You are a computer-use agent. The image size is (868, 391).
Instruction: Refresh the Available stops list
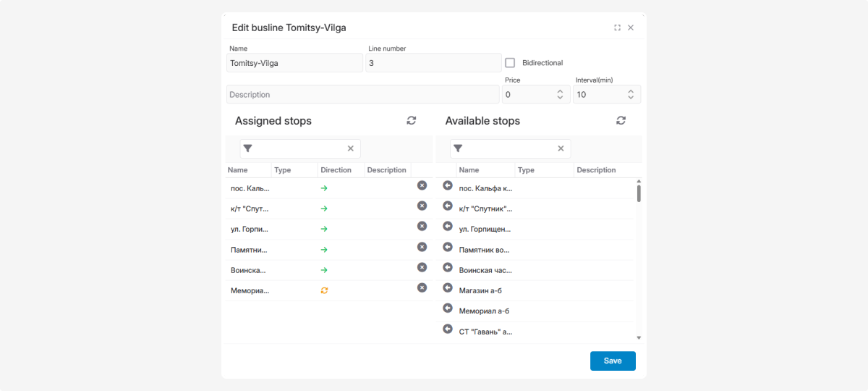point(621,121)
